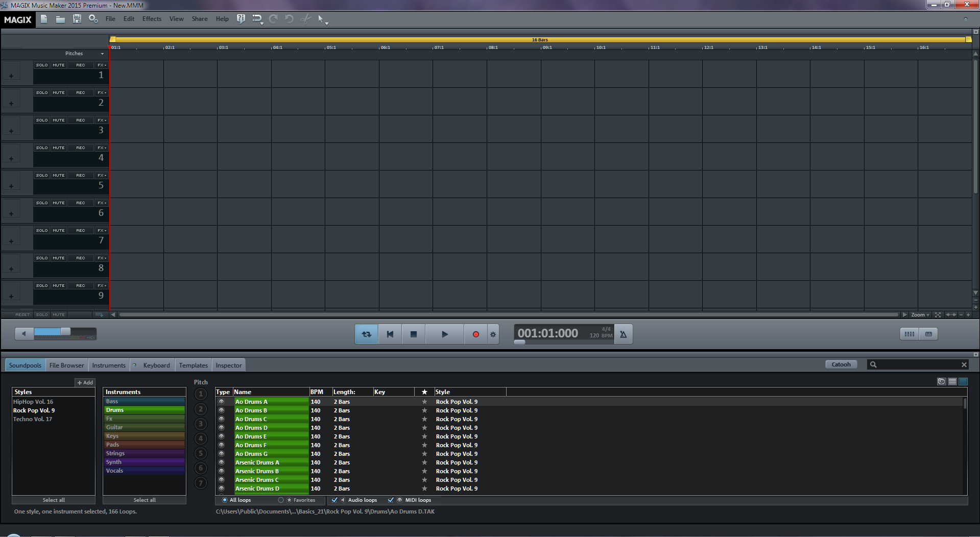980x537 pixels.
Task: Open FX dropdown on track 1
Action: (x=102, y=65)
